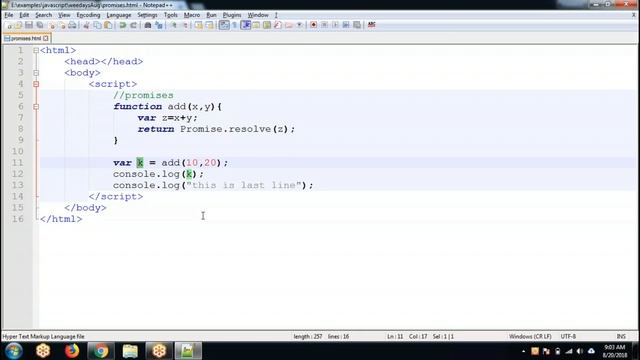
Task: Click the UTF-8 encoding status bar field
Action: (568, 336)
